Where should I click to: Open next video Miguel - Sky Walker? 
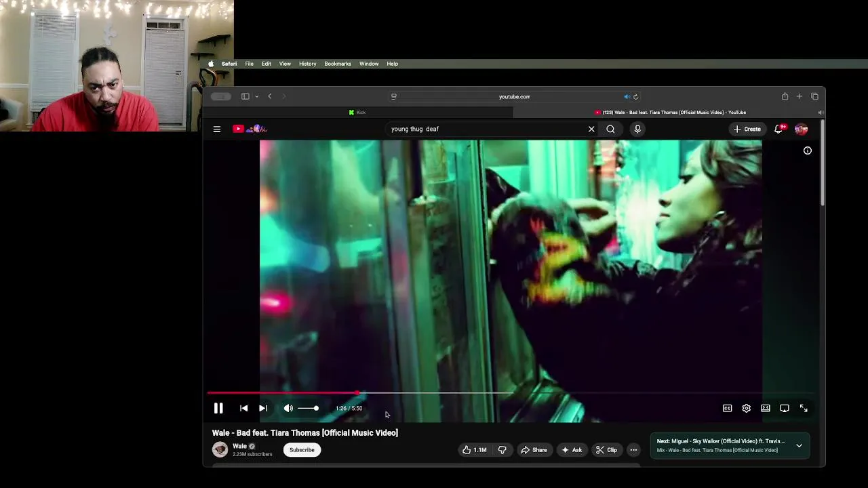(720, 441)
